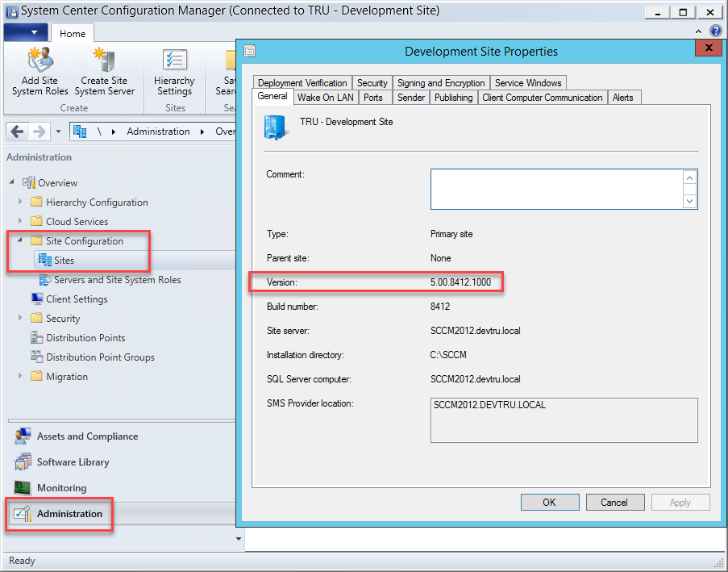
Task: Click the Sites node icon
Action: (44, 260)
